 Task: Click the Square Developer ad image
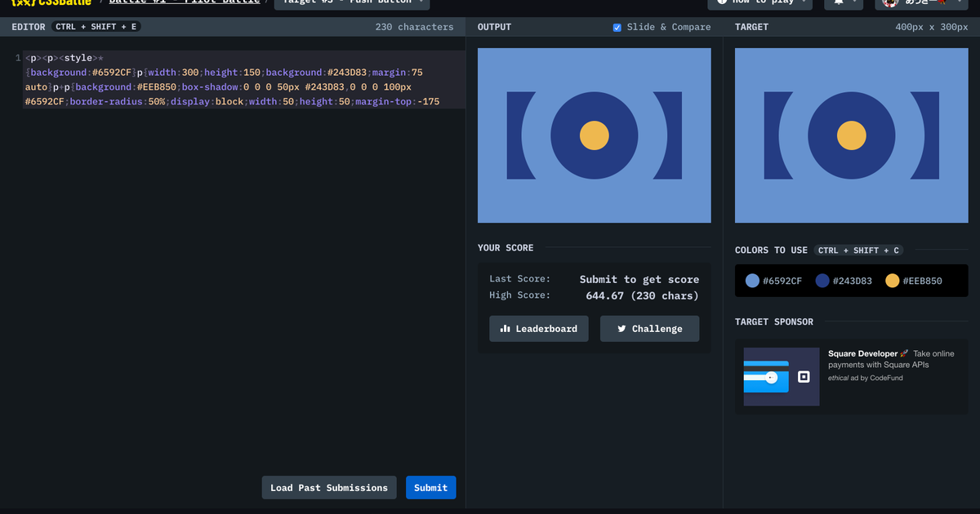[781, 377]
